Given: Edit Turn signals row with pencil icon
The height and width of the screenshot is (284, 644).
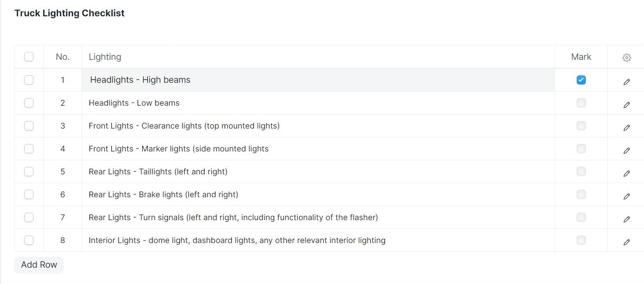Looking at the screenshot, I should (627, 219).
